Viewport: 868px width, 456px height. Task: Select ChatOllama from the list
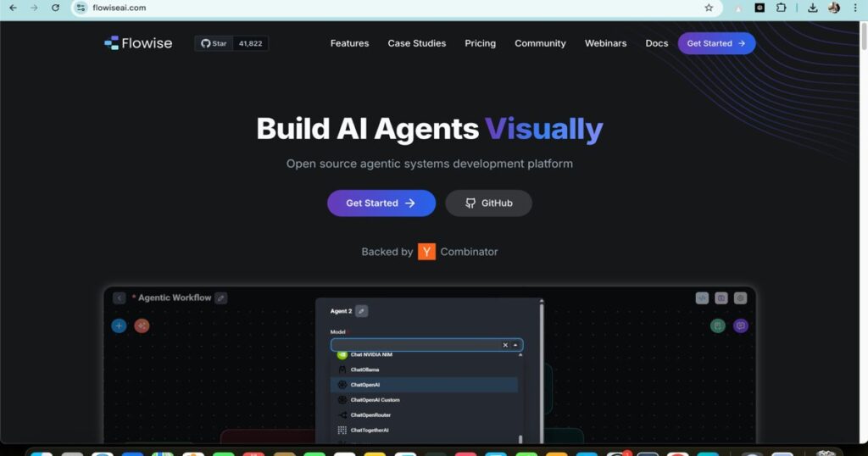(x=424, y=370)
